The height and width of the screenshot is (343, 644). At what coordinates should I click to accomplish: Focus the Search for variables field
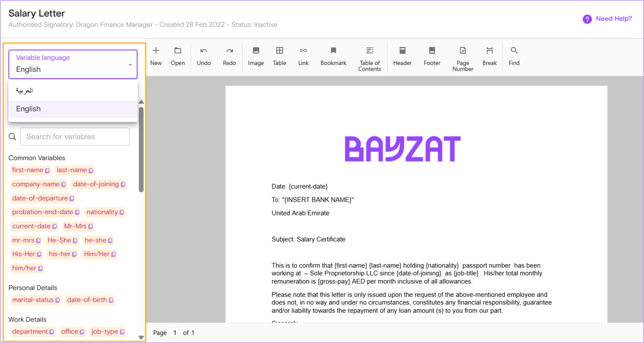(75, 137)
